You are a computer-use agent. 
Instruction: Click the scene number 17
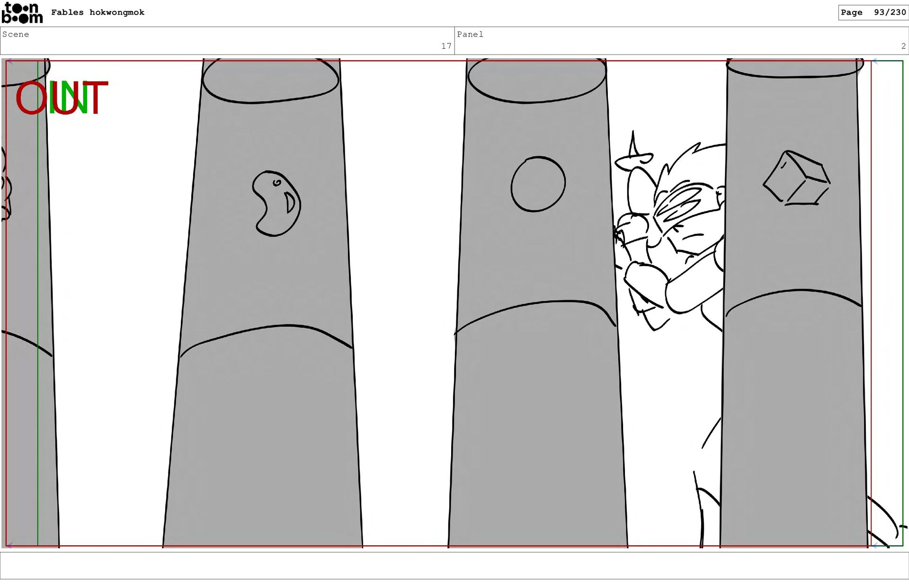446,46
